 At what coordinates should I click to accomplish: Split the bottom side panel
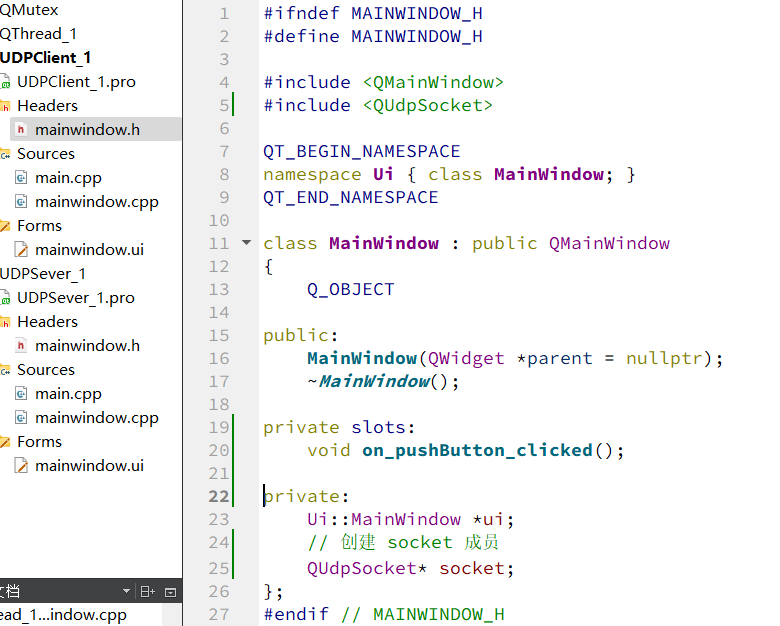coord(148,592)
